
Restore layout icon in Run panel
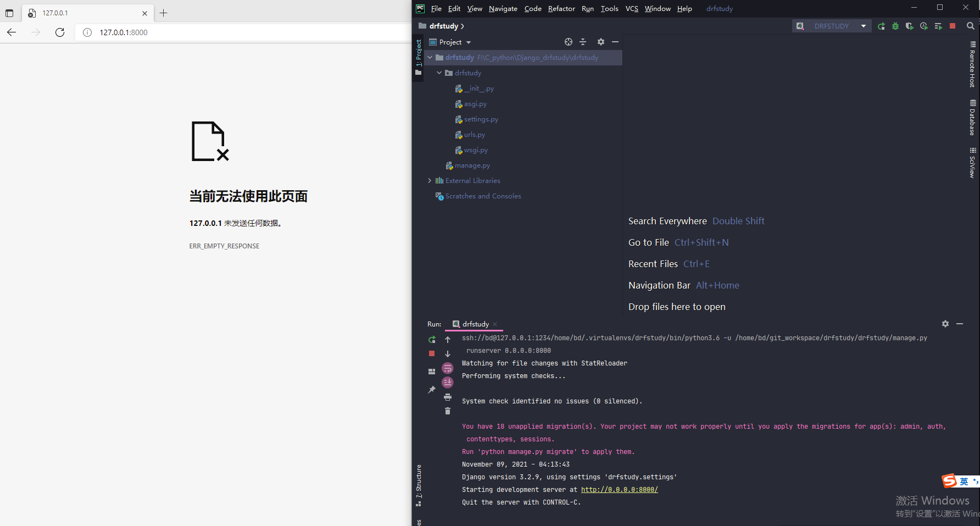[432, 372]
